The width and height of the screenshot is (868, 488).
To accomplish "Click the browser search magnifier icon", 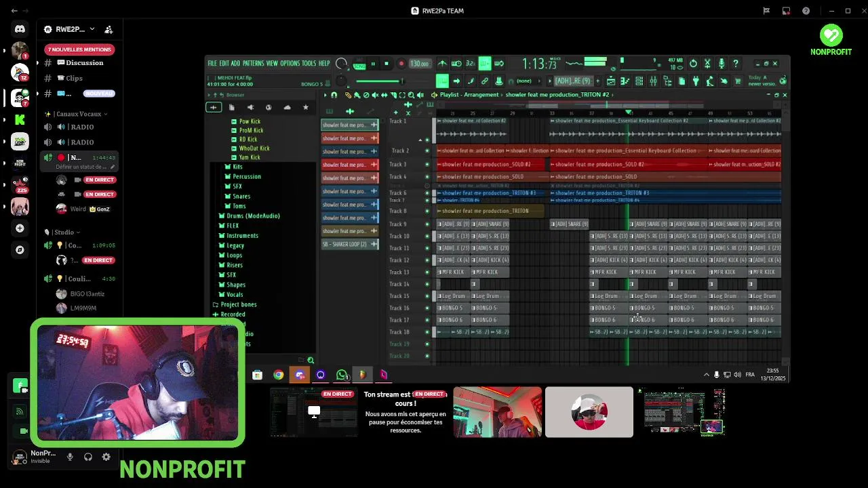I will [x=311, y=360].
